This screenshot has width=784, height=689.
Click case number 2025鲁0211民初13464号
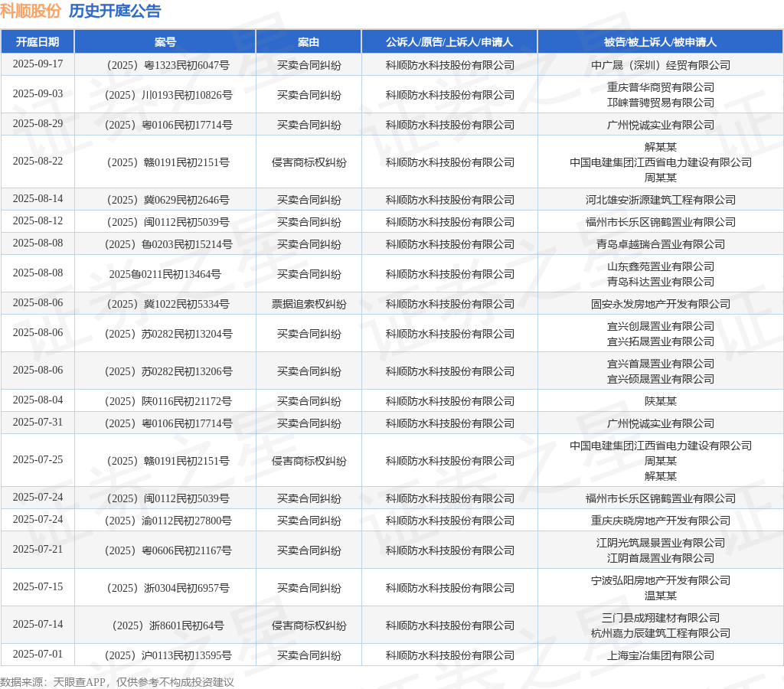pos(165,274)
